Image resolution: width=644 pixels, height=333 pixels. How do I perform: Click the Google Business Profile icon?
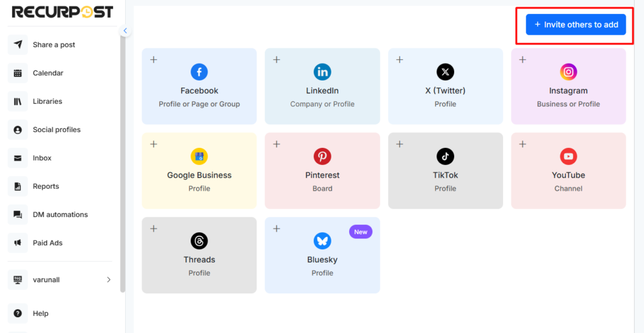pyautogui.click(x=199, y=156)
